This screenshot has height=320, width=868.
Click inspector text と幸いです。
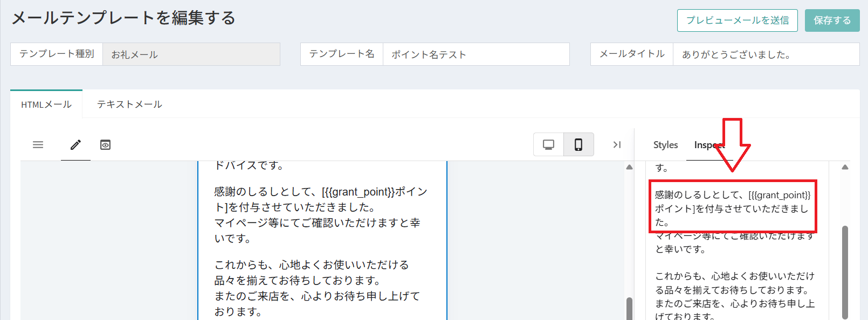(x=680, y=249)
